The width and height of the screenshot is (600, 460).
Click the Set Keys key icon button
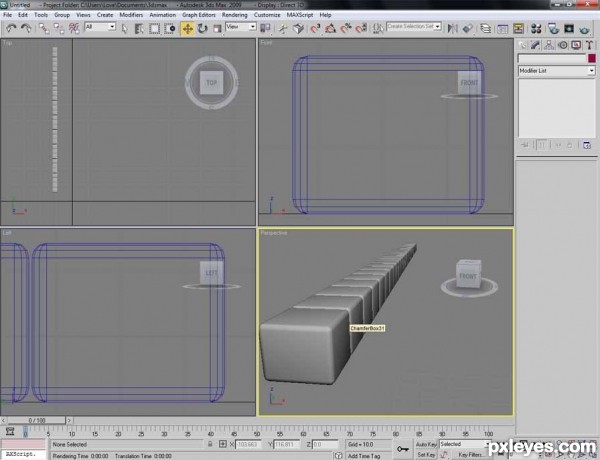point(403,449)
